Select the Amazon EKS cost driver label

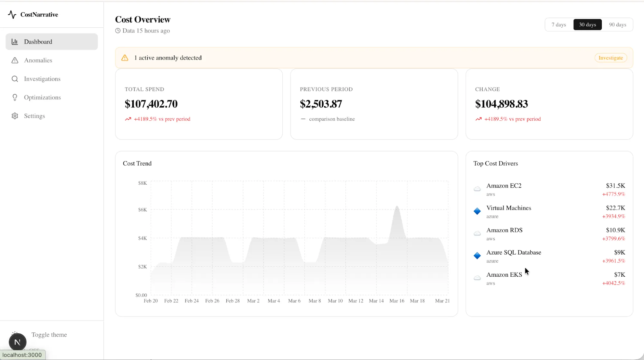(x=504, y=274)
